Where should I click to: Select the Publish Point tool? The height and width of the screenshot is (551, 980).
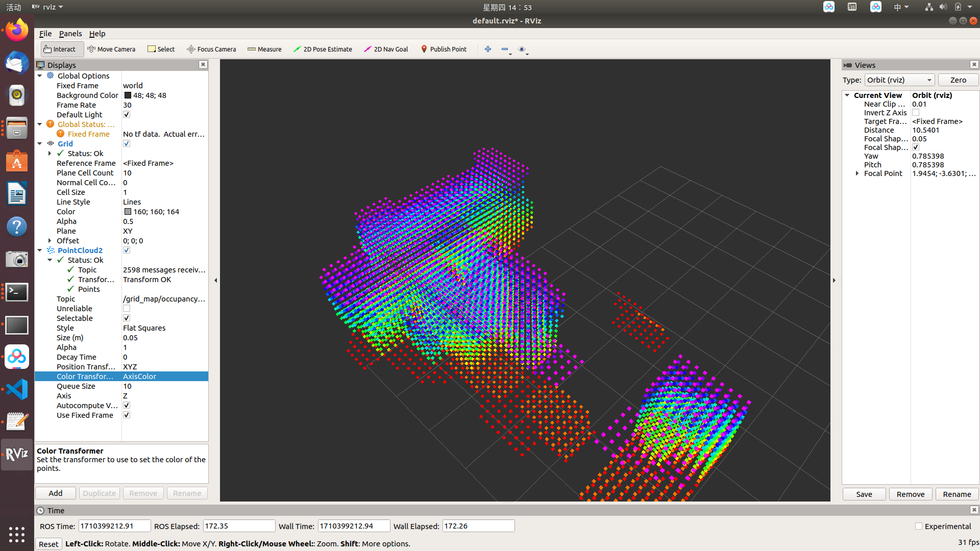pyautogui.click(x=444, y=49)
